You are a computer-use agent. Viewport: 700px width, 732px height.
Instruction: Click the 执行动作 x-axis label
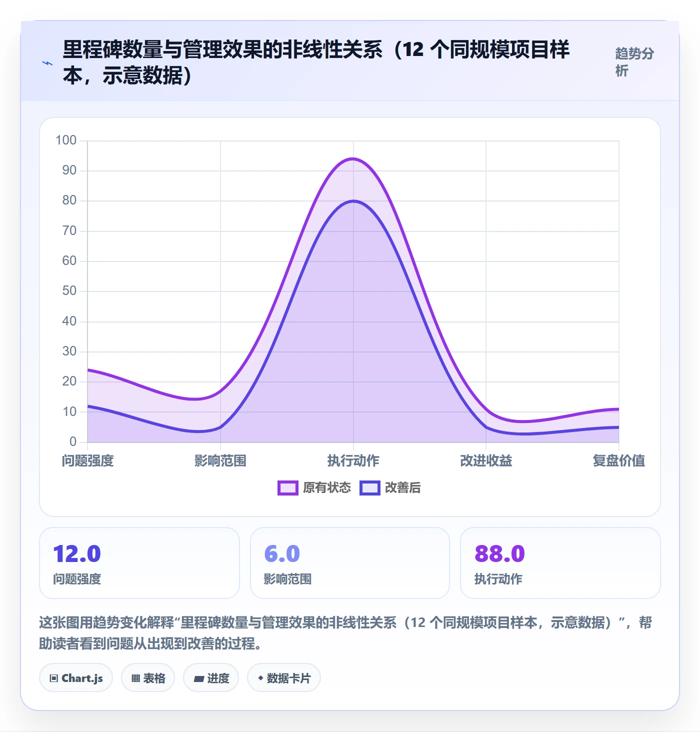click(x=353, y=460)
